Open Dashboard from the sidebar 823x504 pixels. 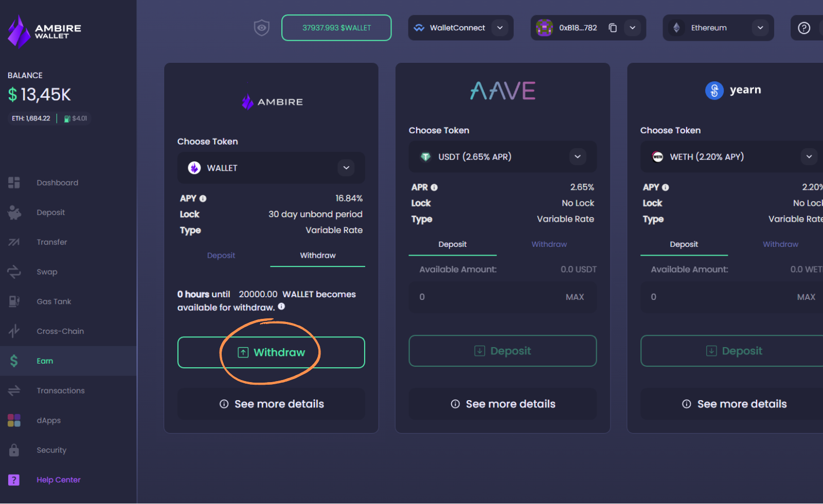click(57, 183)
